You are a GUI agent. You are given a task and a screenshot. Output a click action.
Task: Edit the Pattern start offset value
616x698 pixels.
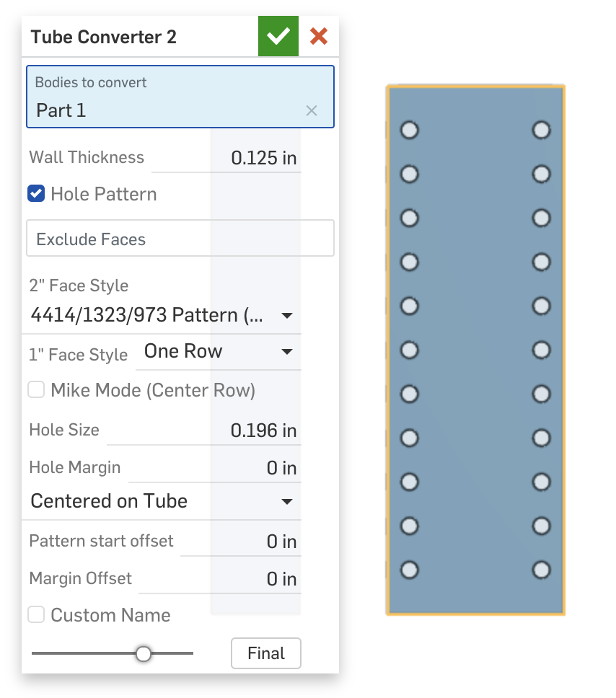[240, 542]
